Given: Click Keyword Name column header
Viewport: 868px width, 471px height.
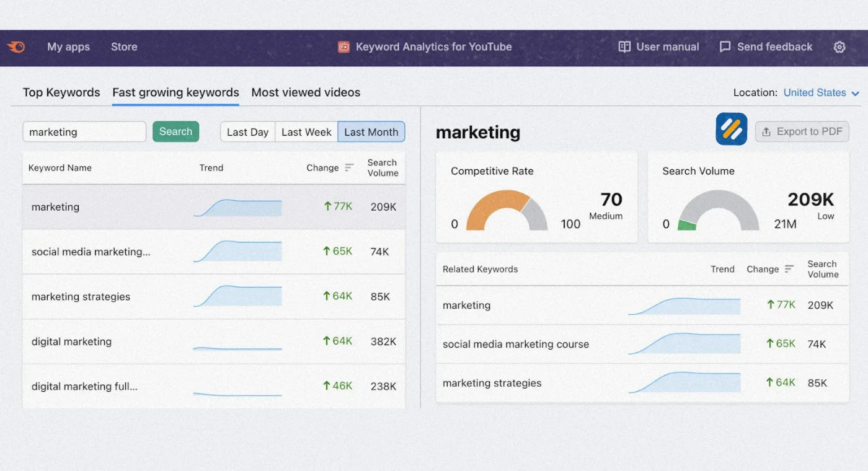Looking at the screenshot, I should pos(60,167).
